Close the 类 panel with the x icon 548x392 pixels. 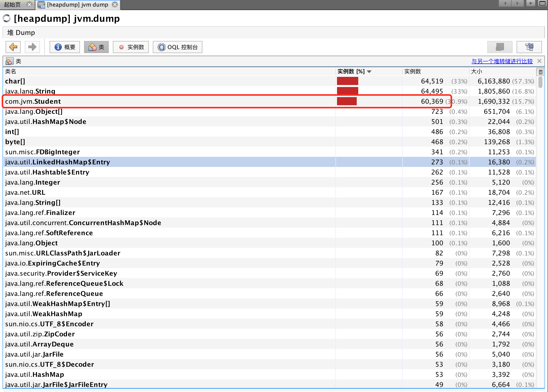pos(539,61)
